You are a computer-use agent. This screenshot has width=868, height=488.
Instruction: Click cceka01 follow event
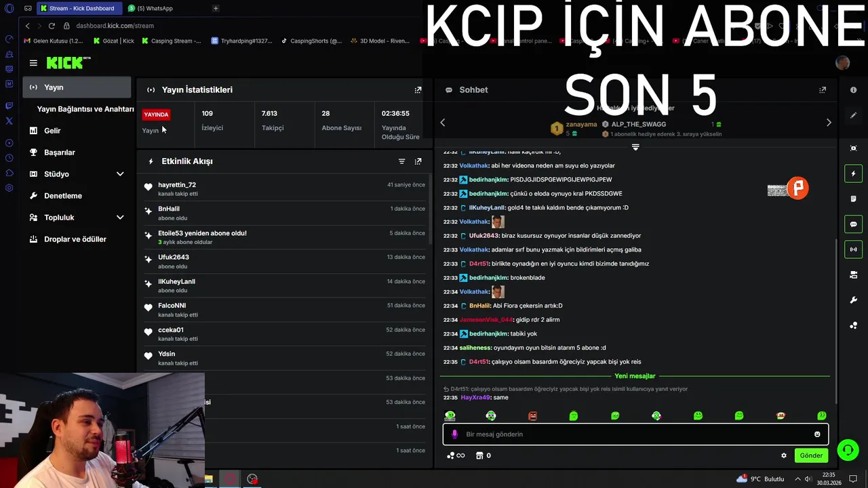click(x=284, y=333)
